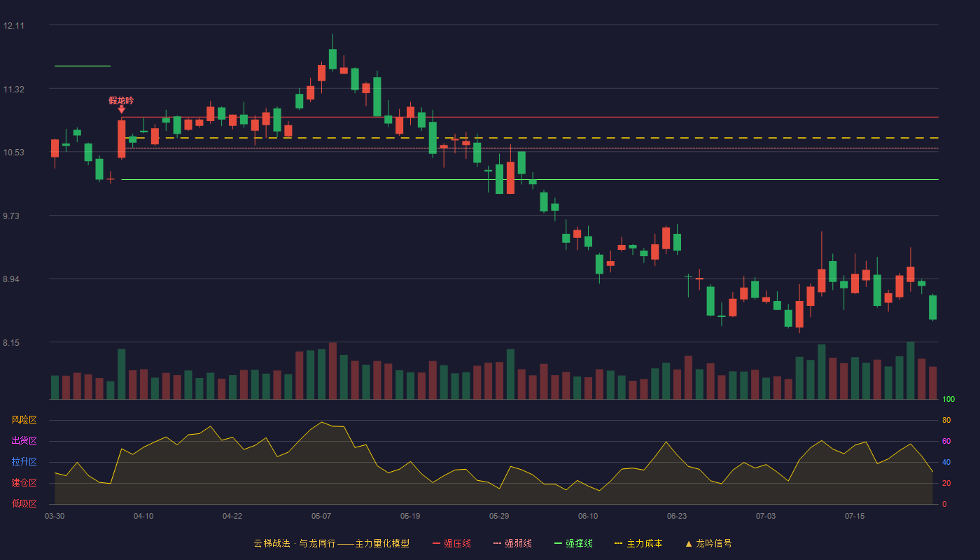
Task: Click the date label 04-10
Action: [x=143, y=516]
